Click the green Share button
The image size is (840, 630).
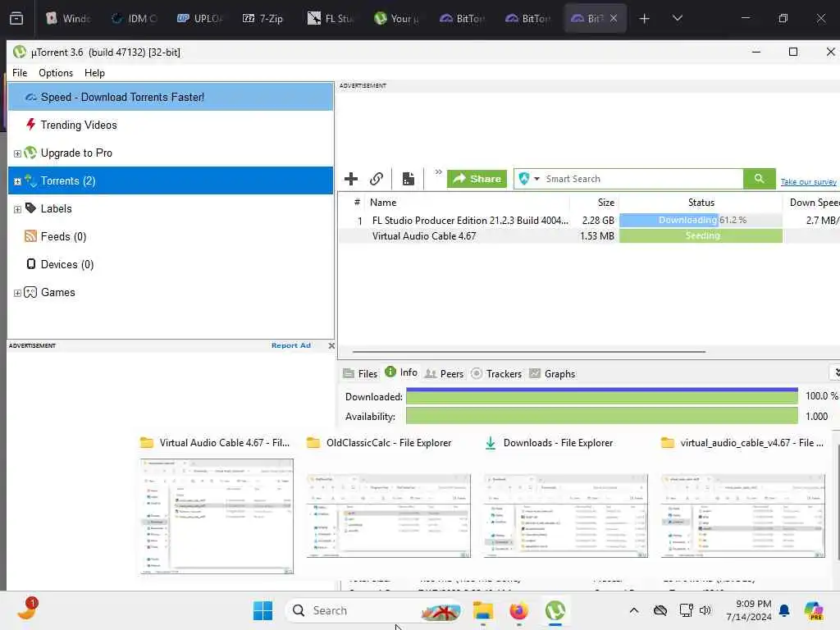(x=477, y=179)
